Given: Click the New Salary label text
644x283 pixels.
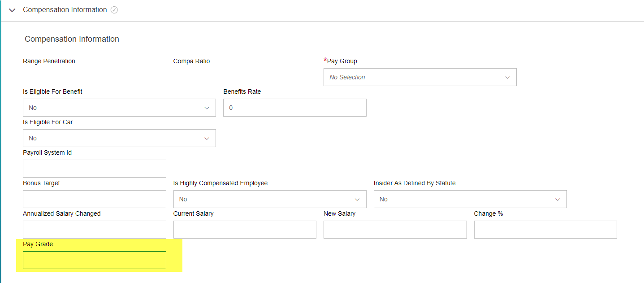Looking at the screenshot, I should pyautogui.click(x=339, y=213).
